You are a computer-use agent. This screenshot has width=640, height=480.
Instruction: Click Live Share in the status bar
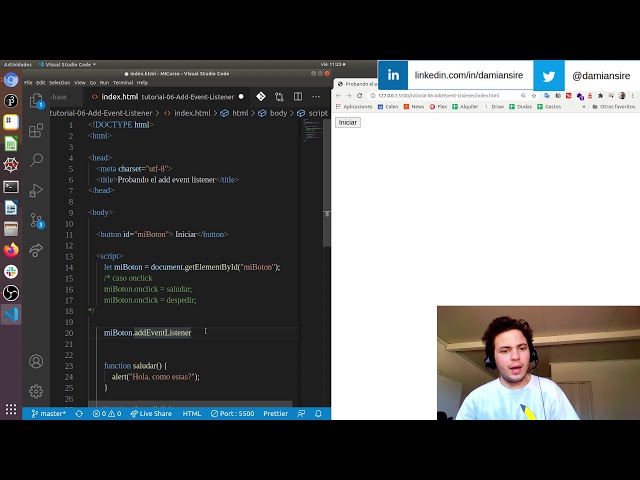pos(151,413)
